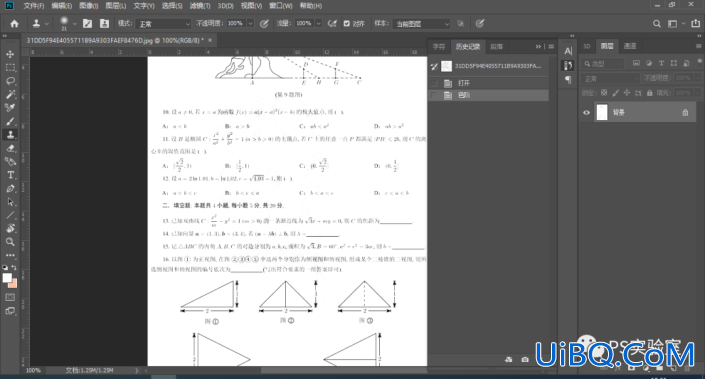This screenshot has height=379, width=705.
Task: Click the Background layer thumbnail
Action: 602,112
